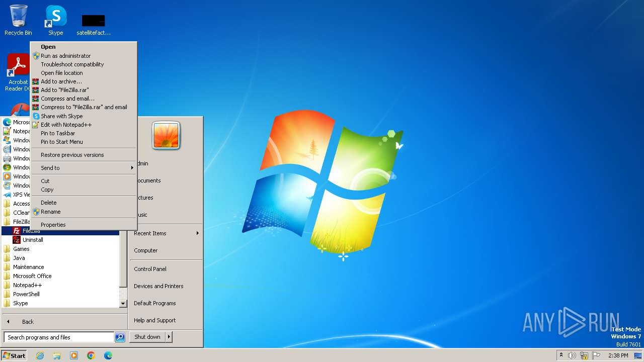Open Microsoft Edge from taskbar
Screen dimensions: 644x362
pos(108,355)
